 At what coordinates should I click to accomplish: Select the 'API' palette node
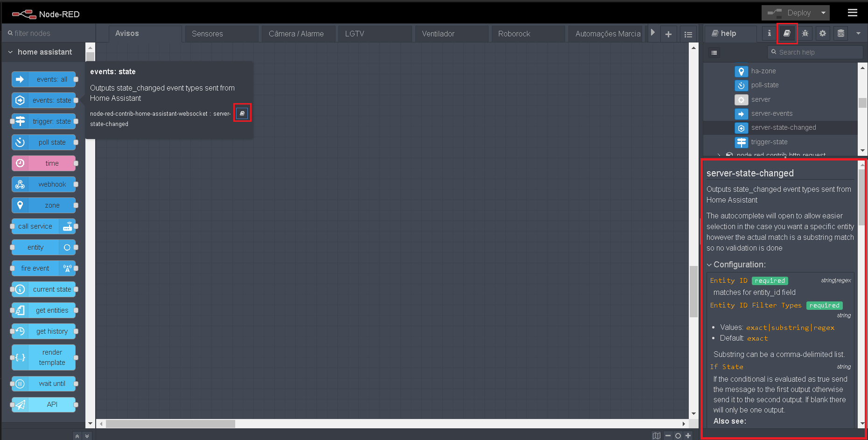[44, 405]
